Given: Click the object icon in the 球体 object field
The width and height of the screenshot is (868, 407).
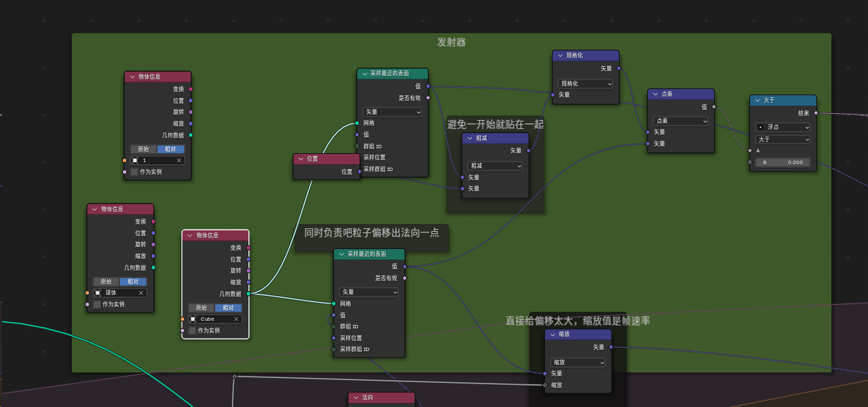Looking at the screenshot, I should 98,292.
